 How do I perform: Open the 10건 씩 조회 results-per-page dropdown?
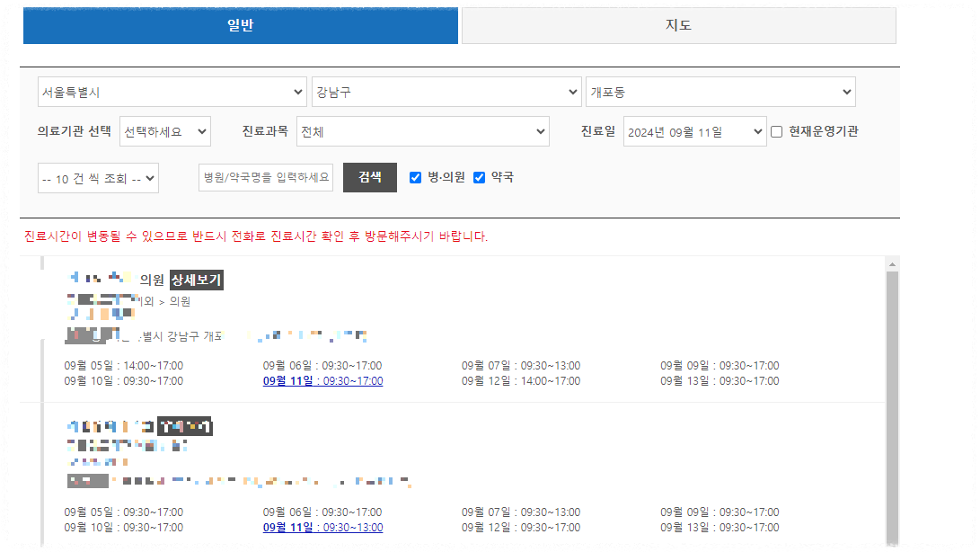98,177
